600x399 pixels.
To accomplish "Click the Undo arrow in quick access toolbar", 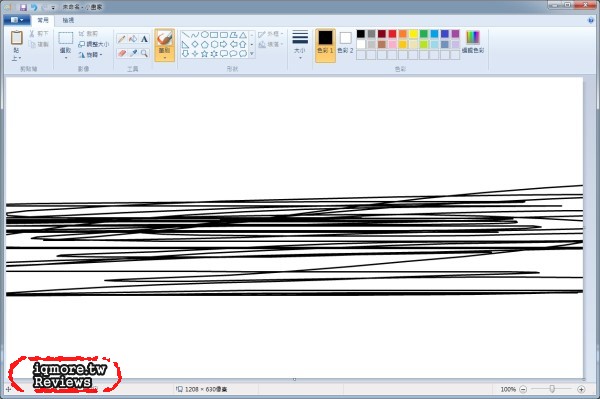I will coord(34,7).
